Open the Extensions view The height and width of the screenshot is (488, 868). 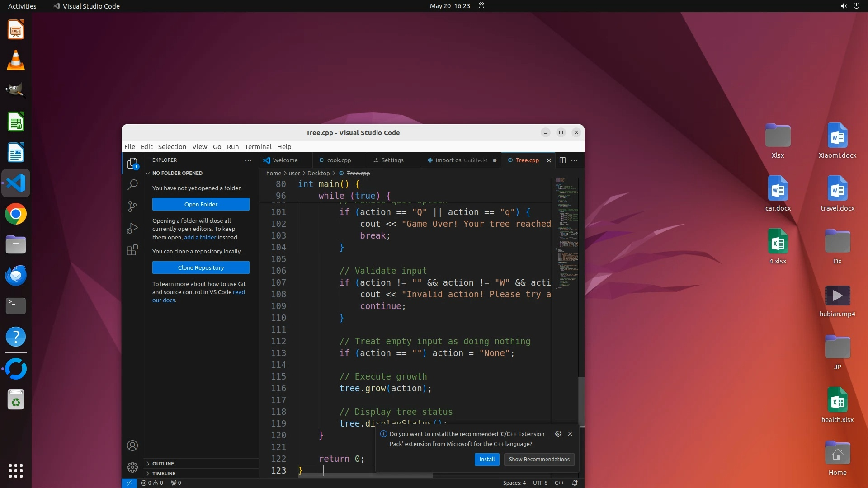click(x=132, y=250)
